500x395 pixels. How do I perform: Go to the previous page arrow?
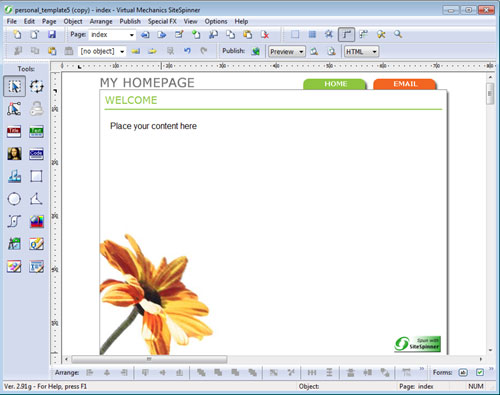[x=145, y=34]
